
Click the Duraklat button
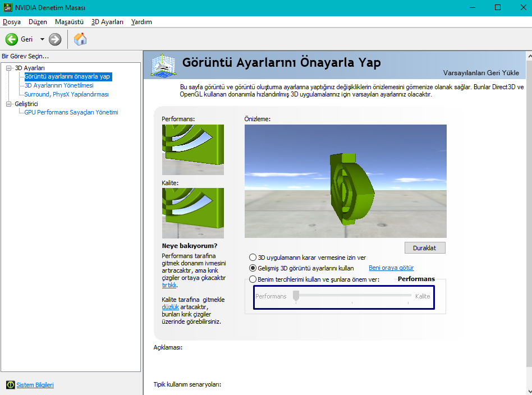[x=425, y=248]
